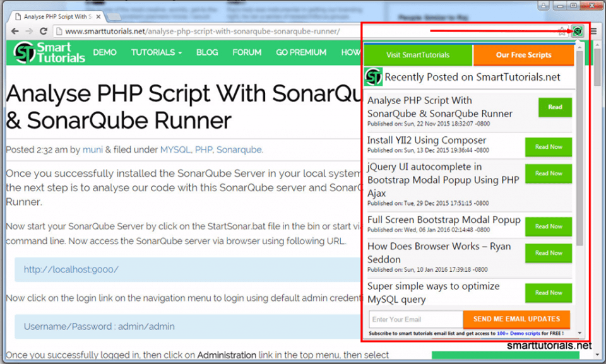Viewport: 606px width, 364px height.
Task: Select the Analyse PHP Script With S browser tab
Action: pyautogui.click(x=58, y=16)
